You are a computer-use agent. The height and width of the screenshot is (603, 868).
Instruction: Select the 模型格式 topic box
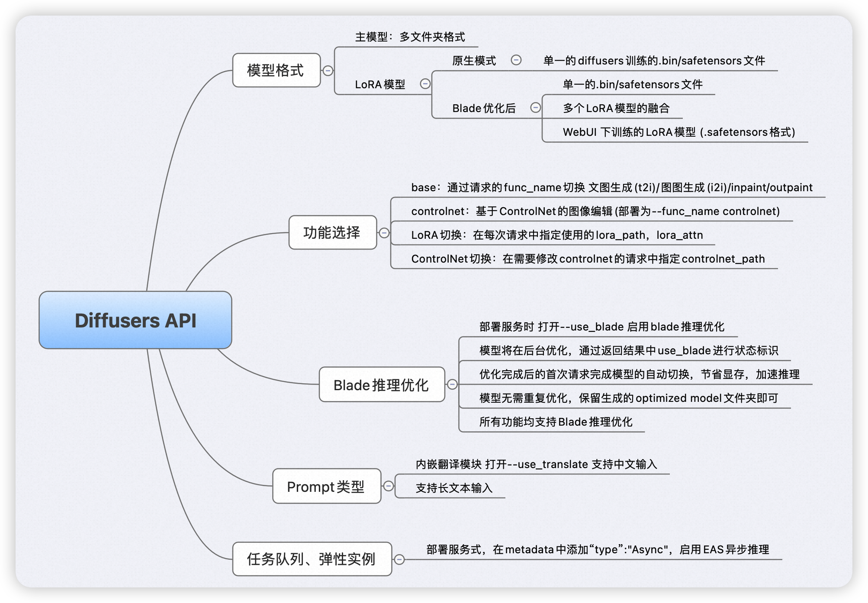tap(276, 71)
